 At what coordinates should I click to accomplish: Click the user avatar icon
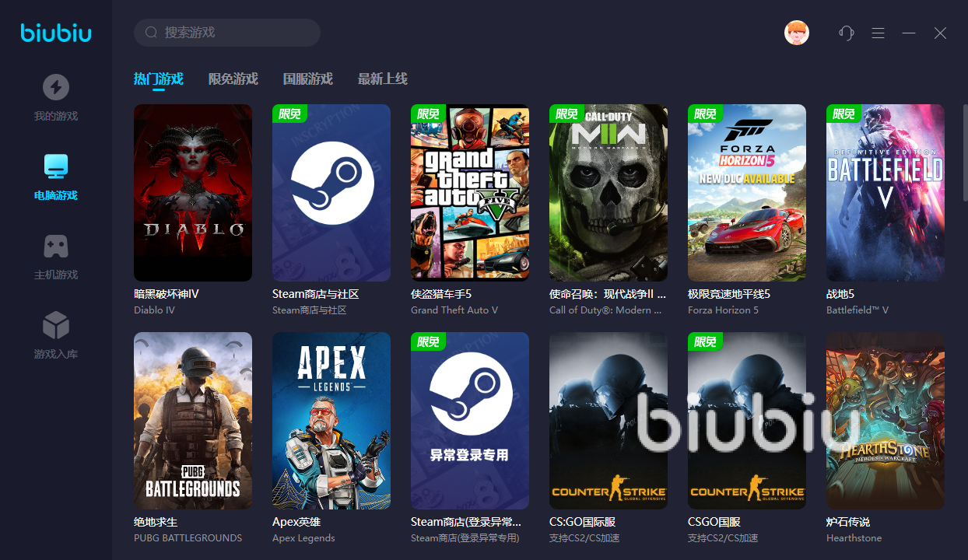797,33
